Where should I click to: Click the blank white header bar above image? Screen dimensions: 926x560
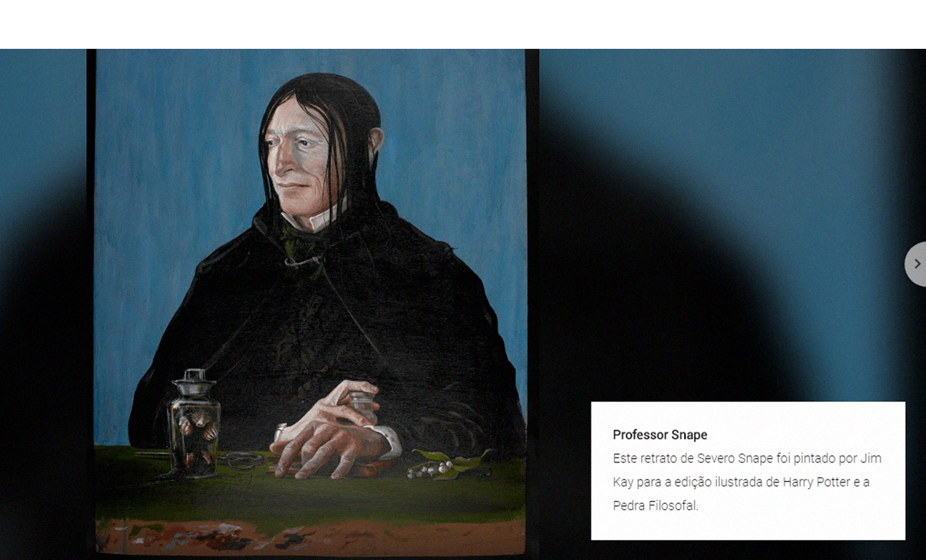pyautogui.click(x=463, y=24)
